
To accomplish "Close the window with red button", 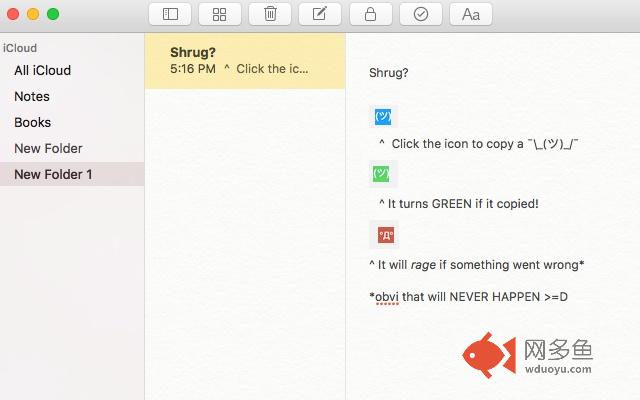I will tap(13, 14).
